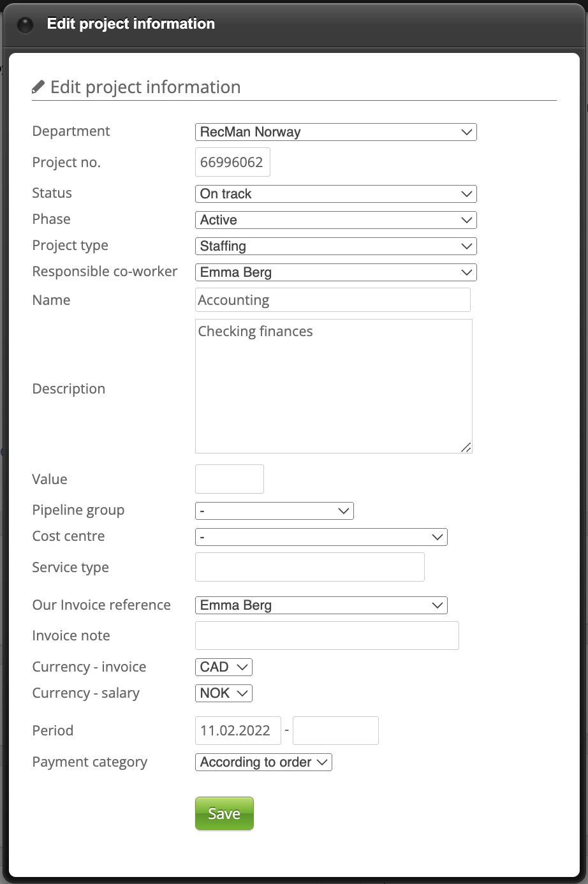This screenshot has width=588, height=884.
Task: Change the invoice currency from CAD
Action: click(223, 667)
